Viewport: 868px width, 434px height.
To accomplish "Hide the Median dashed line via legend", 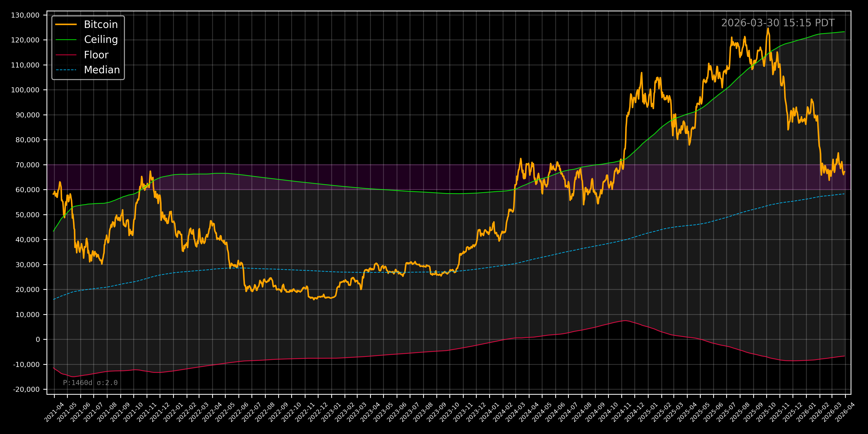I will click(102, 70).
